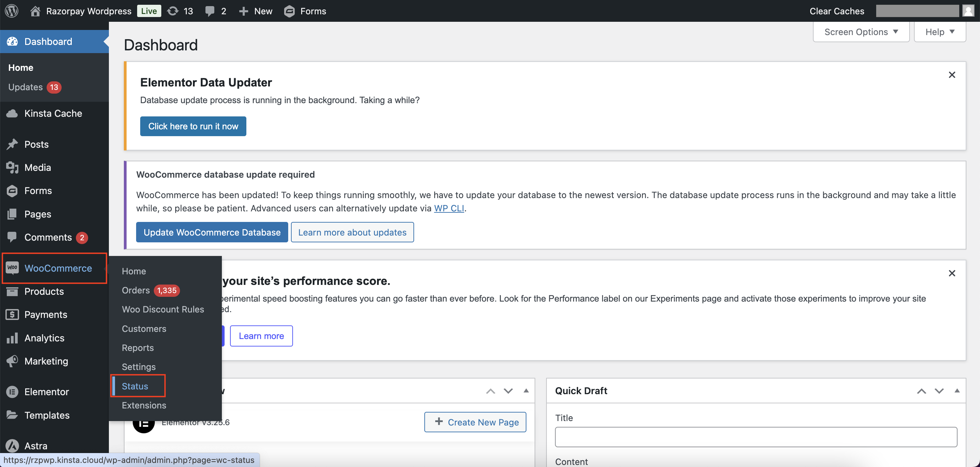Expand the Help dropdown
Screen dimensions: 980x467
point(940,32)
